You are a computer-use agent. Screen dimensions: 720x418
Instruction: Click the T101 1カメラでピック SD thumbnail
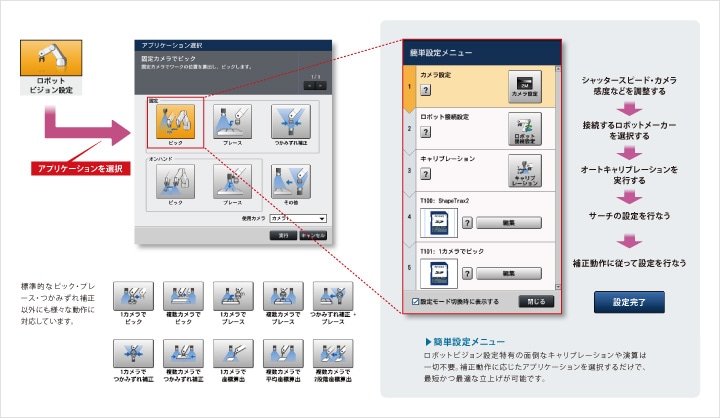(x=436, y=270)
